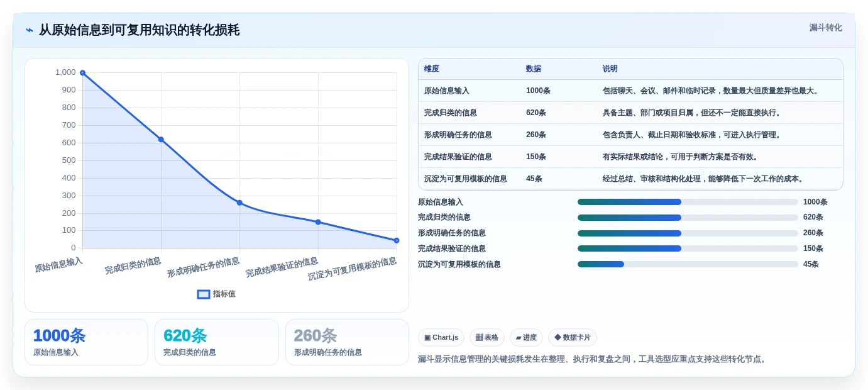Click the description starting 包含负责人
The width and height of the screenshot is (868, 390).
692,135
